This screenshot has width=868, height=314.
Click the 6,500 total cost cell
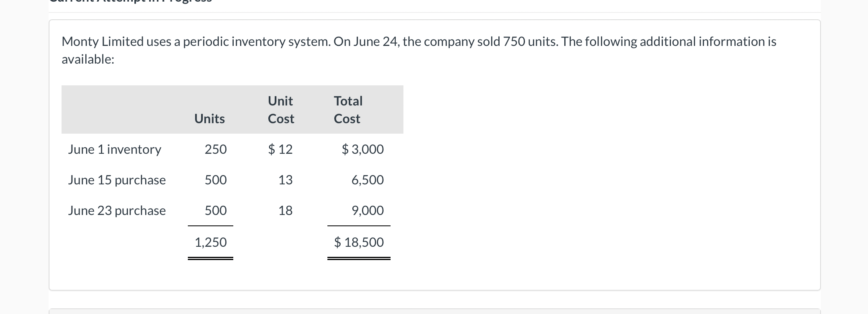point(368,180)
